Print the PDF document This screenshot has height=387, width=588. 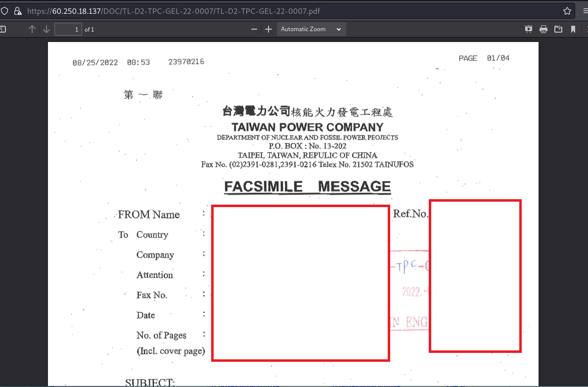543,29
